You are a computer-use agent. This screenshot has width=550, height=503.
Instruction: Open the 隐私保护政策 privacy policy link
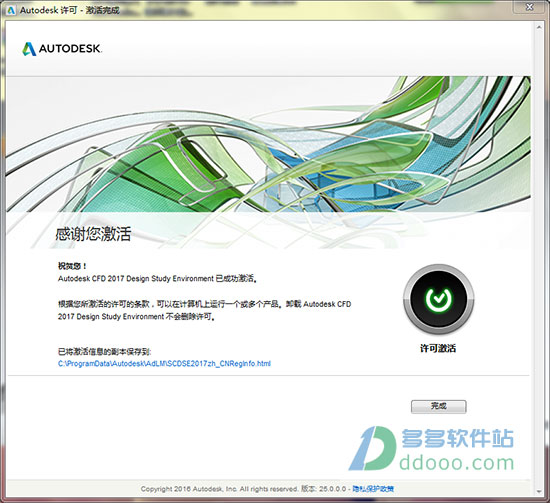click(373, 489)
